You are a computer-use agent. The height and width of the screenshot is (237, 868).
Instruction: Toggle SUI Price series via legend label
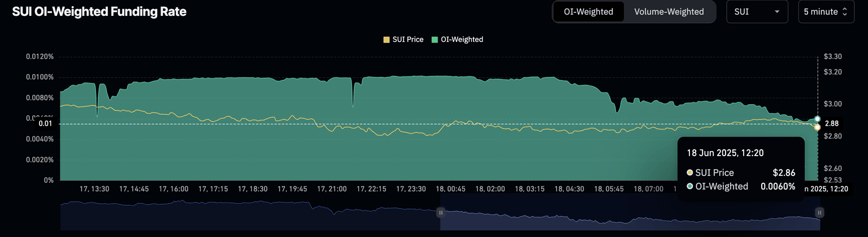[407, 40]
